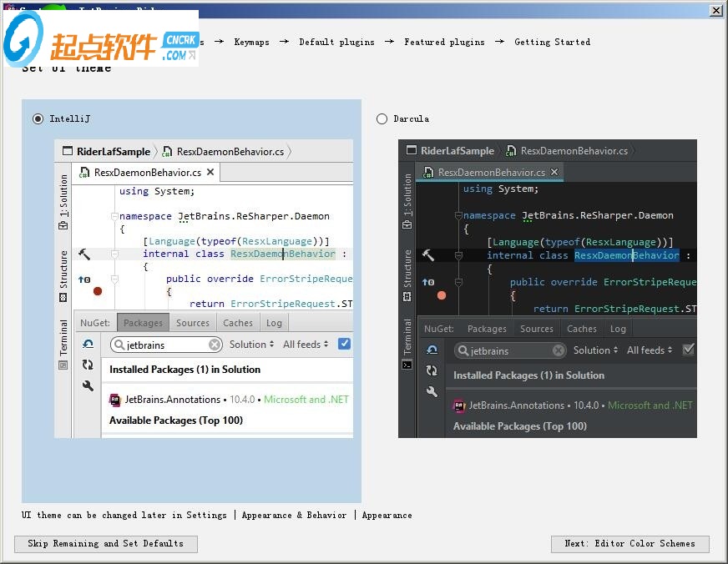Close the ResxDaemonBehavior.cs tab in light preview

pos(210,173)
